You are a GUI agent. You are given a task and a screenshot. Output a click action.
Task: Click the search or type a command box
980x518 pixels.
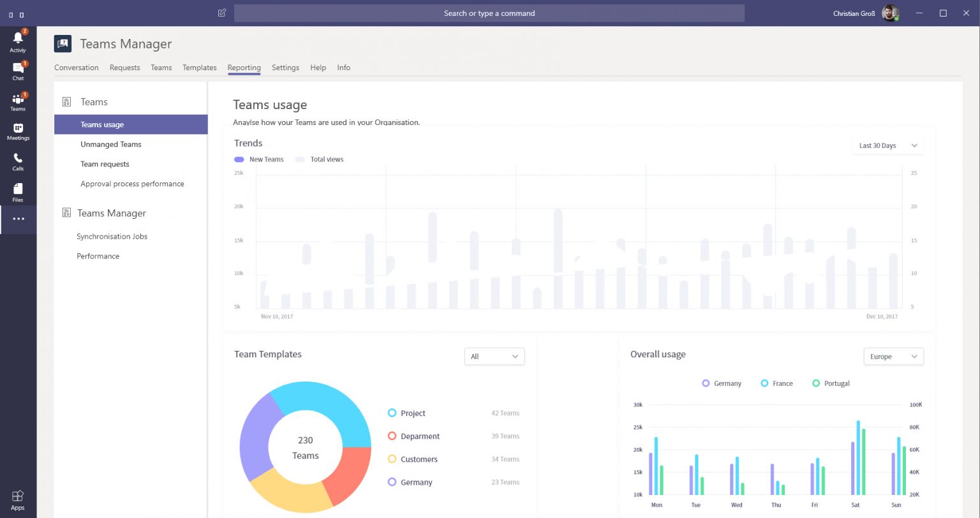point(489,13)
